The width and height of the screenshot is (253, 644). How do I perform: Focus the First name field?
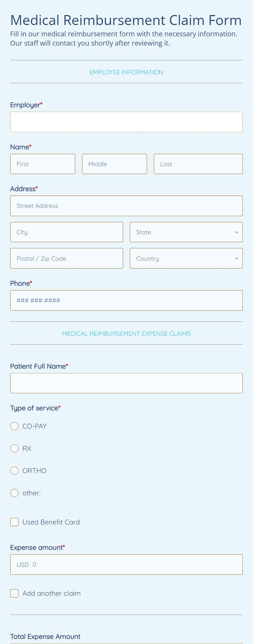pyautogui.click(x=42, y=164)
